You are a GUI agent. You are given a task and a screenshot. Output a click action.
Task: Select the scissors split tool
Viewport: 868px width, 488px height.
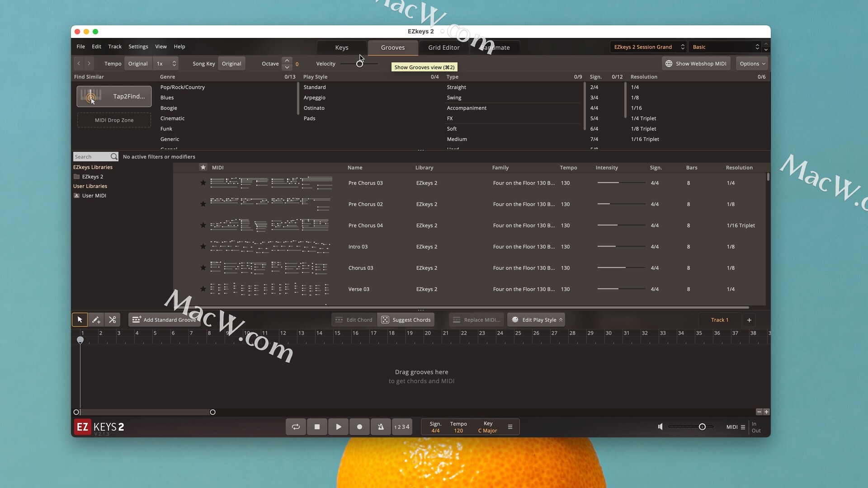click(113, 320)
